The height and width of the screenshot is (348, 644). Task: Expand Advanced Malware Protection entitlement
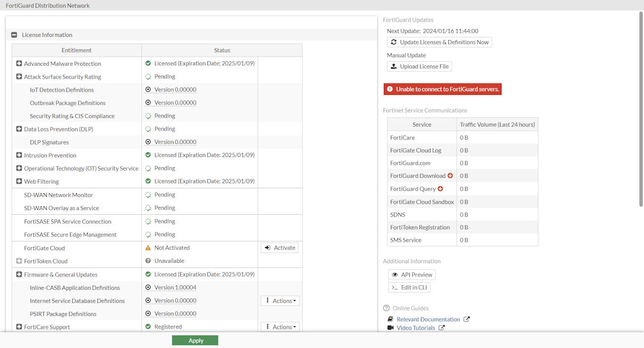click(19, 63)
